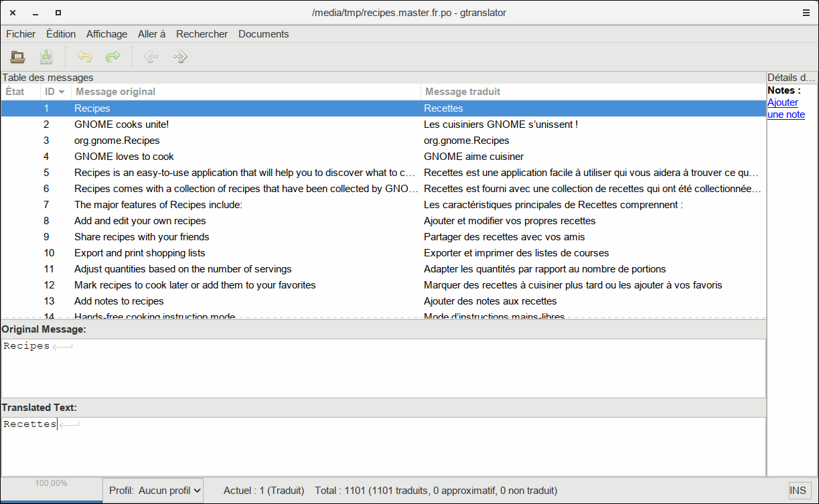Open the Documents menu
Screen dimensions: 819x504
coord(263,34)
